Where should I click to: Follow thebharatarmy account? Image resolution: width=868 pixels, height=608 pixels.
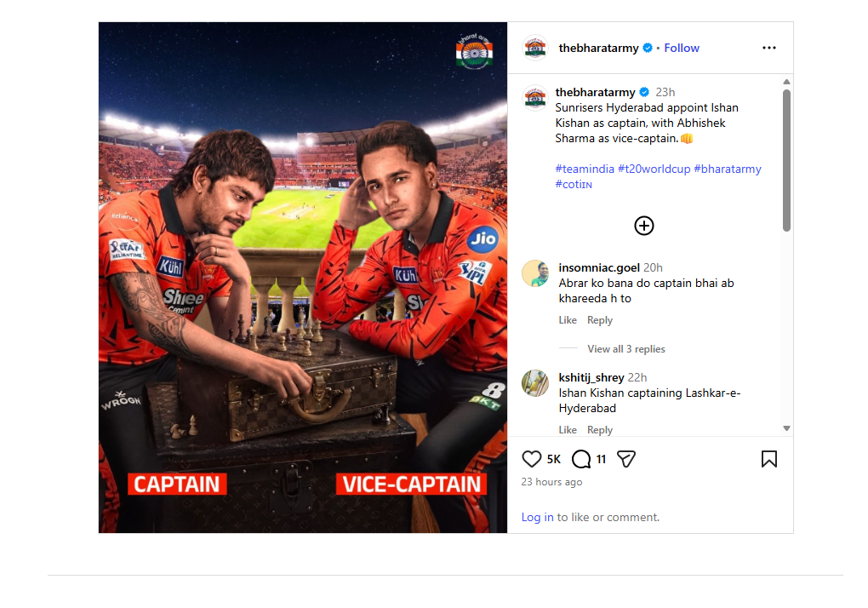(682, 48)
